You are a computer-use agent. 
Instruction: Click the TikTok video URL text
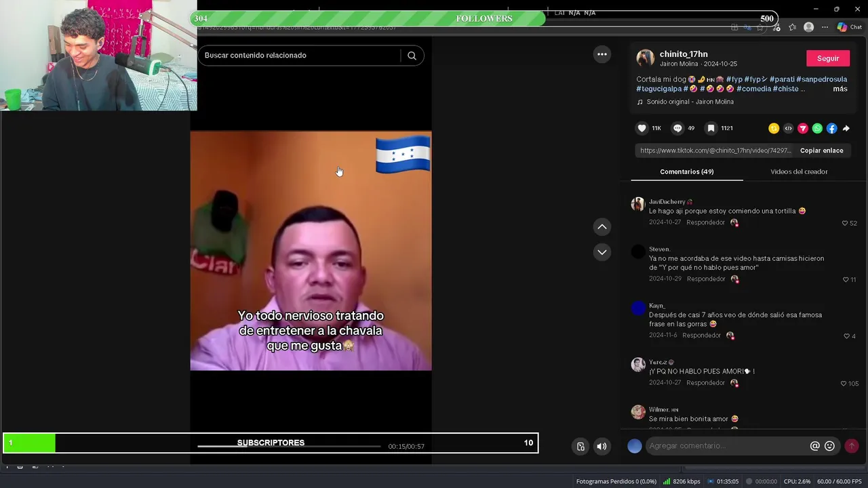[715, 150]
